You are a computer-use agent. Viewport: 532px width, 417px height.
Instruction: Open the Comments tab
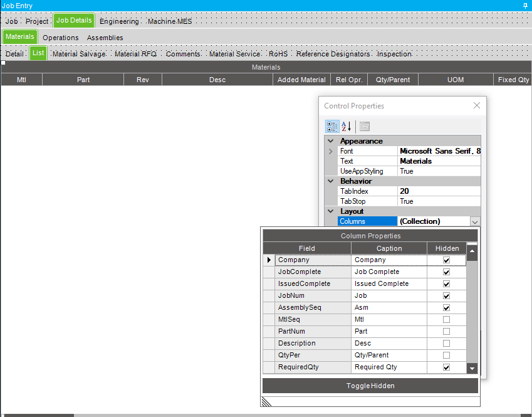tap(183, 54)
